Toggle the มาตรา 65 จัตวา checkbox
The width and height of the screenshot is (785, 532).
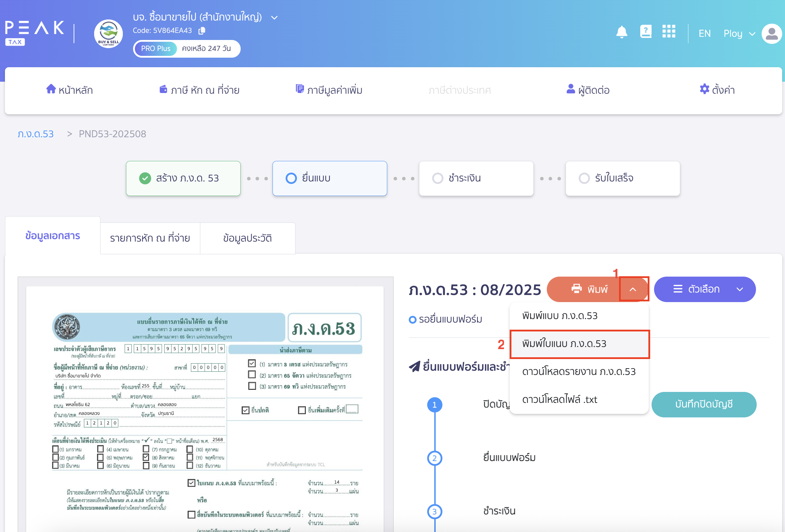pos(252,375)
